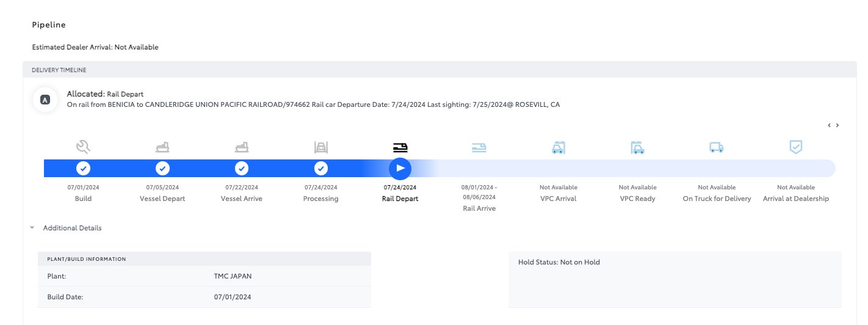Viewport: 868px width, 325px height.
Task: Click Hold Status: Not on Hold
Action: pos(559,262)
